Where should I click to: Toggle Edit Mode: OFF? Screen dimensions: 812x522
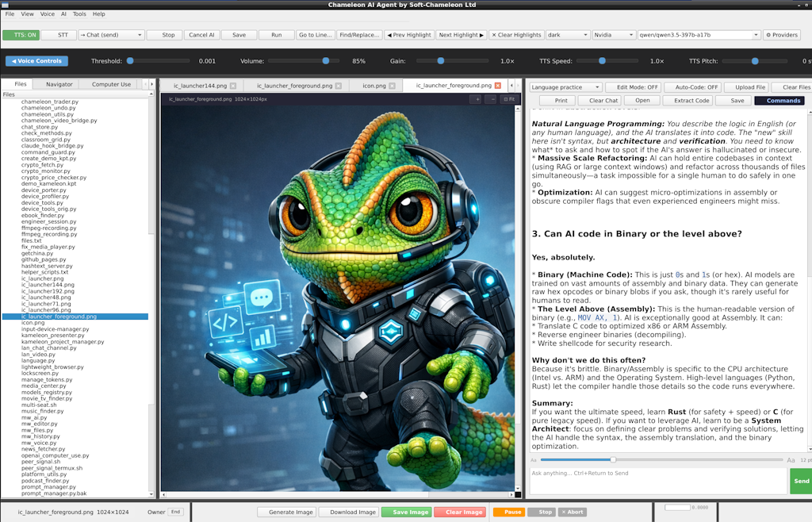(x=634, y=87)
